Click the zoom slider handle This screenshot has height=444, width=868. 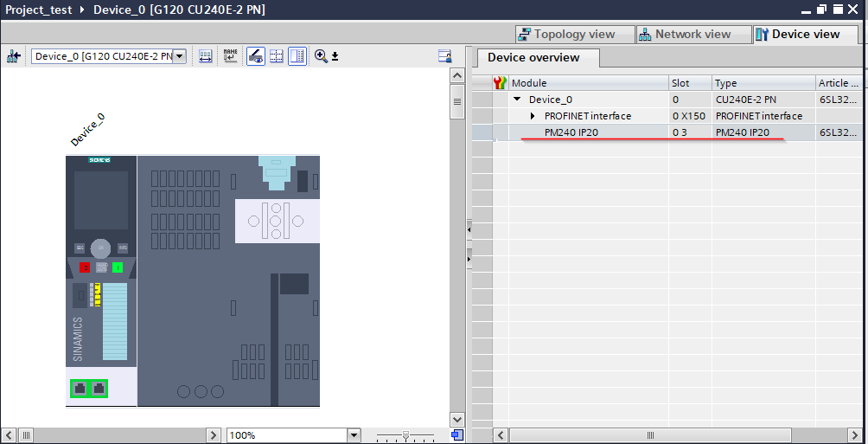[405, 435]
